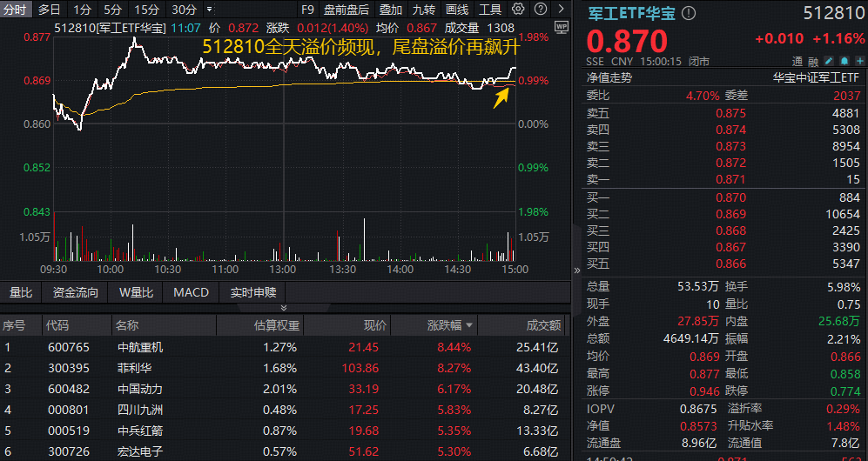The height and width of the screenshot is (461, 868).
Task: Click the IOPV value 0.8675
Action: [x=700, y=409]
